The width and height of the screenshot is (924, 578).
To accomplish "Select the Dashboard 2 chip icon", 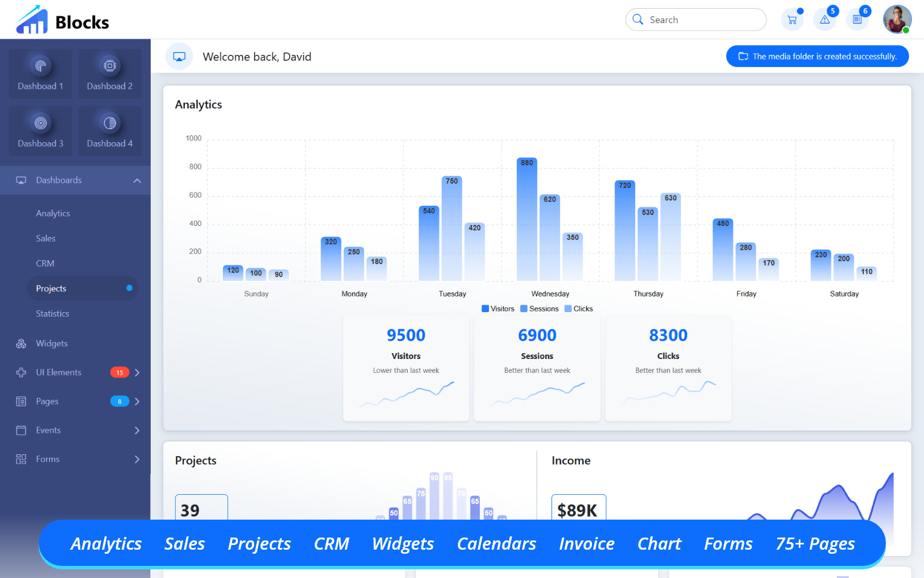I will pyautogui.click(x=110, y=65).
